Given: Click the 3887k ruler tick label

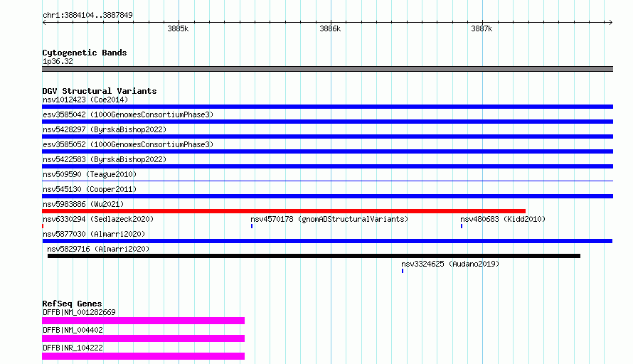Looking at the screenshot, I should click(x=482, y=28).
